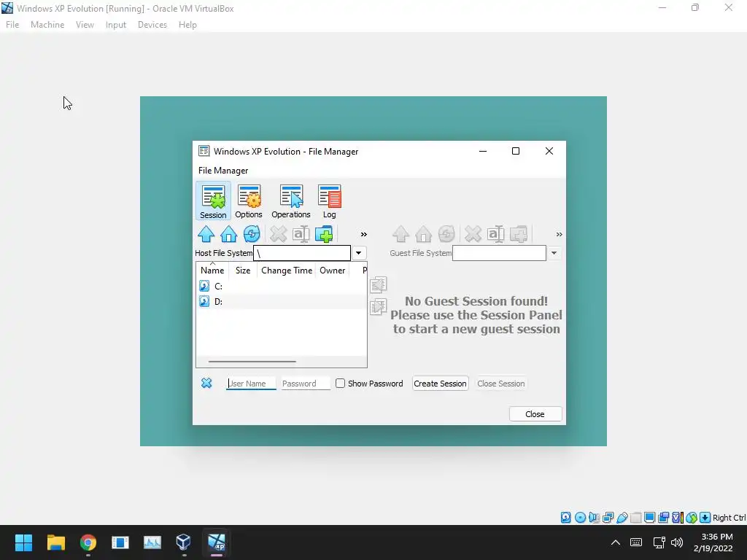Screen dimensions: 747x560
Task: Focus the Password field
Action: point(306,384)
